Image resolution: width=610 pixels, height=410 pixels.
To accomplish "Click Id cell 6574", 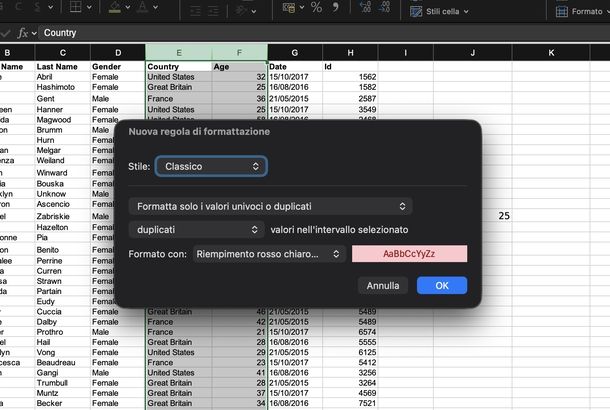I will 351,332.
